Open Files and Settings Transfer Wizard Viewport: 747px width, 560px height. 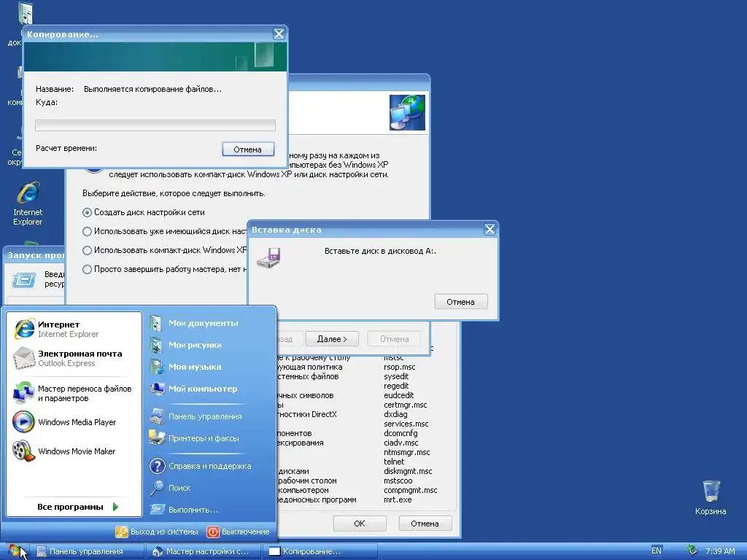[x=74, y=393]
